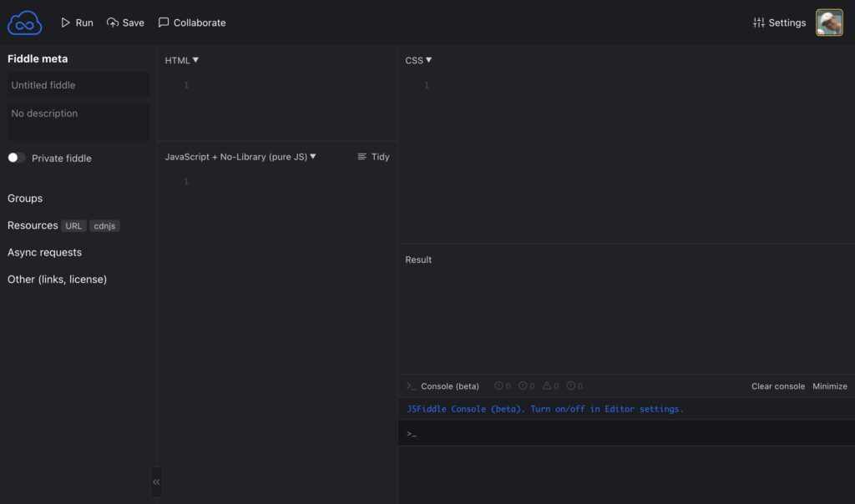855x504 pixels.
Task: Click the console warning count icon
Action: [547, 386]
